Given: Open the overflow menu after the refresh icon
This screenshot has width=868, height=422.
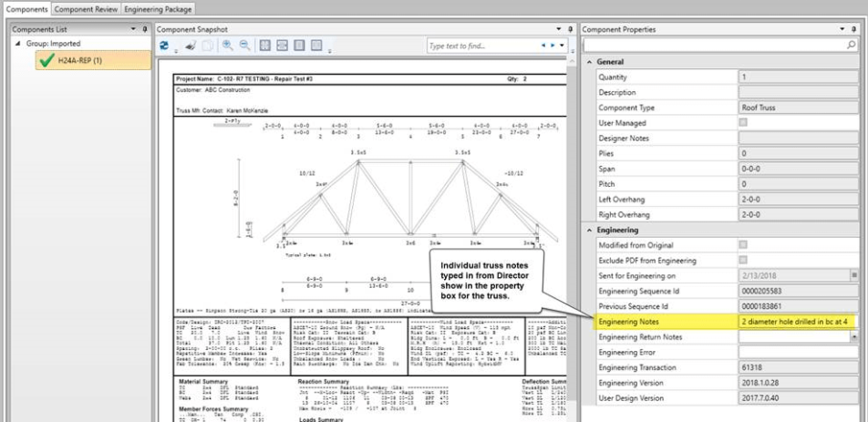Looking at the screenshot, I should [176, 50].
